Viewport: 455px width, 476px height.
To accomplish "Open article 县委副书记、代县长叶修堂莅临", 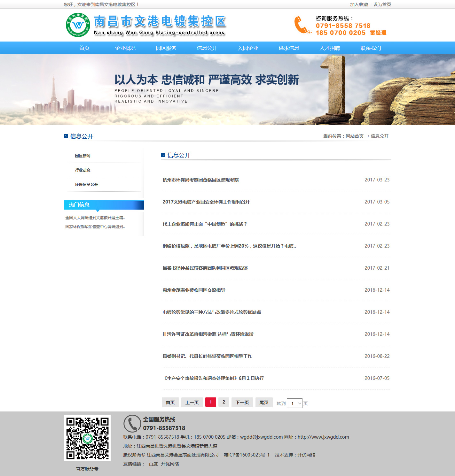I will tap(207, 356).
